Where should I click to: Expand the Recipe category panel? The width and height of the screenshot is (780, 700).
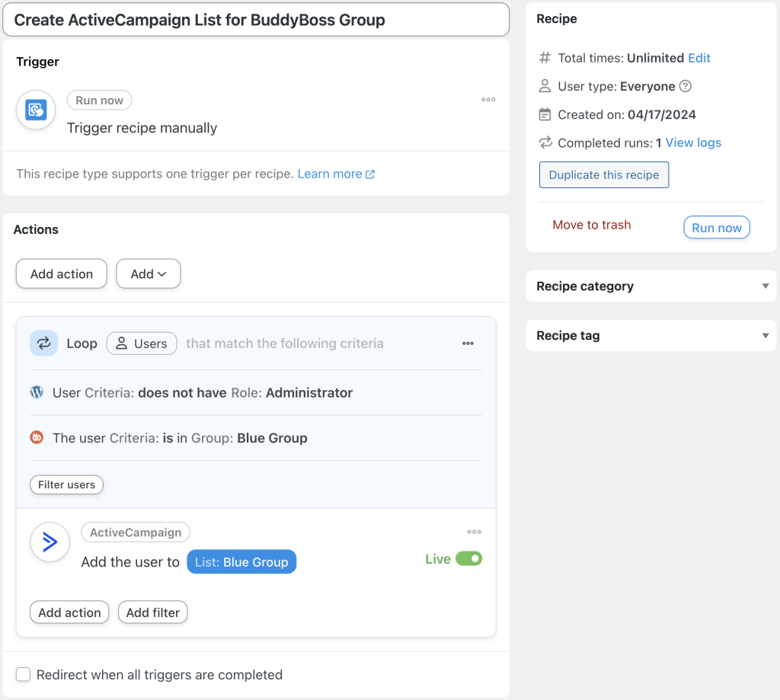pyautogui.click(x=765, y=286)
